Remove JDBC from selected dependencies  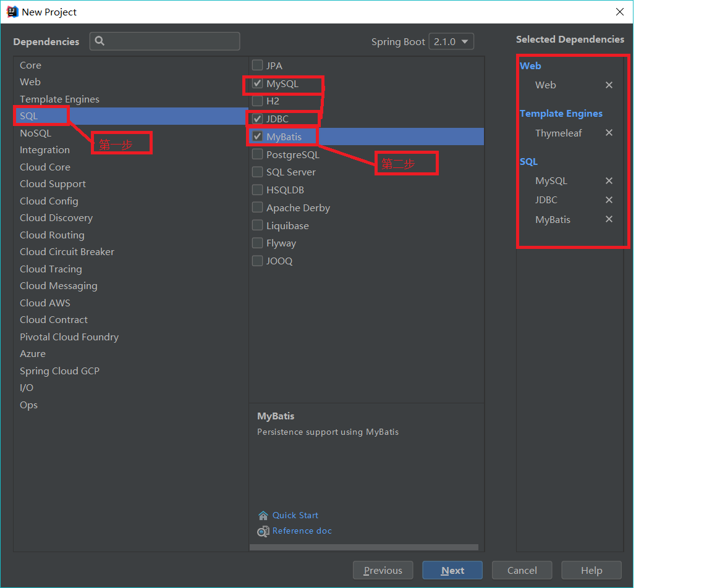(609, 199)
